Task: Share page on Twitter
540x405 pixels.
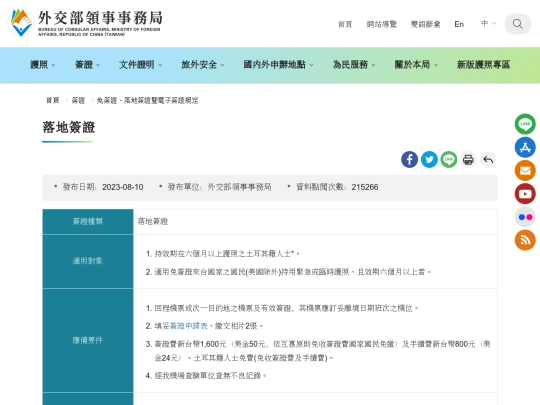Action: [429, 159]
